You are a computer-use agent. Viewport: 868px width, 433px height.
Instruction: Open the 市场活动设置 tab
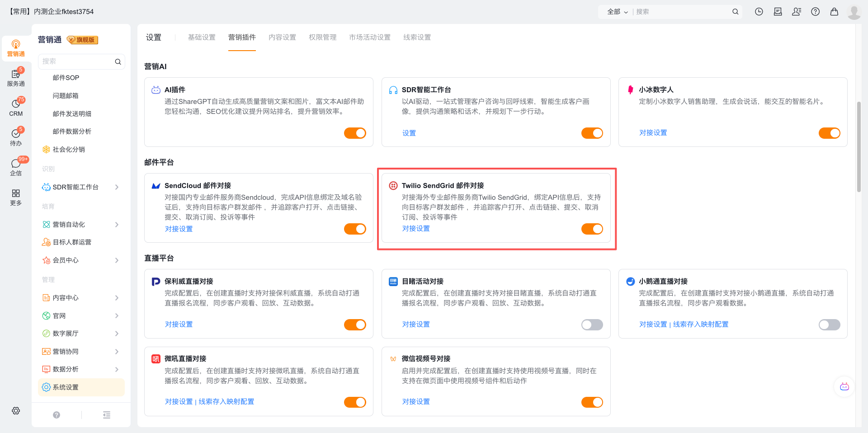point(369,38)
